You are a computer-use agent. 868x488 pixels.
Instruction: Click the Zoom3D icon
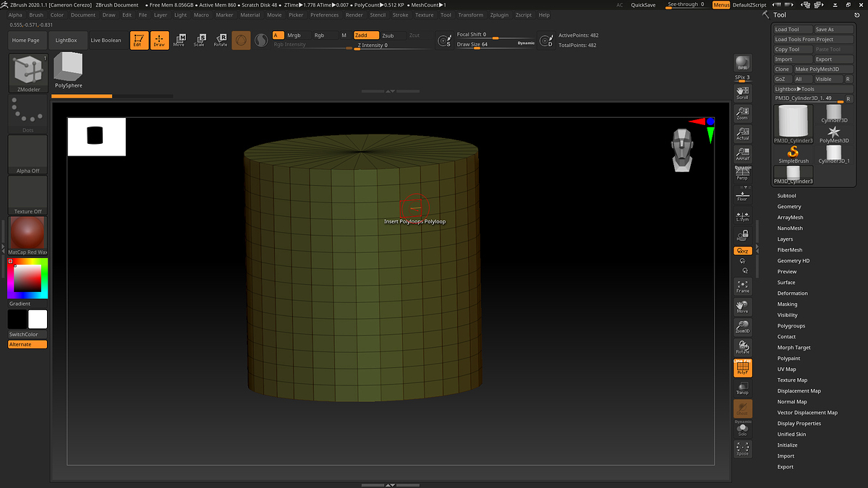click(742, 327)
